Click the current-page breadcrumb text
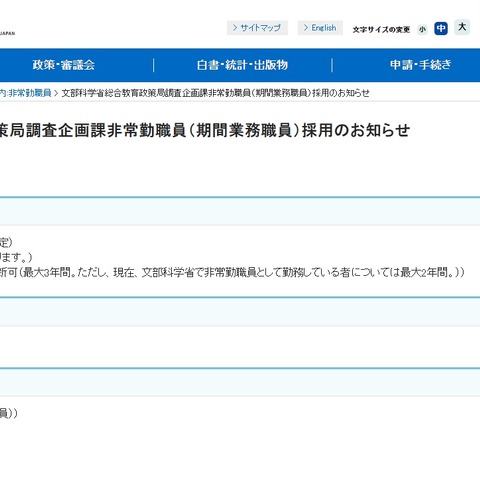The height and width of the screenshot is (480, 480). tap(215, 93)
